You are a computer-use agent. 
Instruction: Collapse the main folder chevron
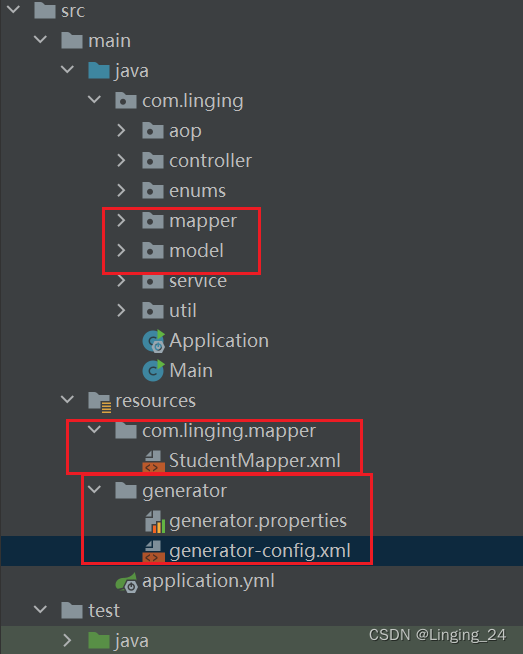point(40,40)
